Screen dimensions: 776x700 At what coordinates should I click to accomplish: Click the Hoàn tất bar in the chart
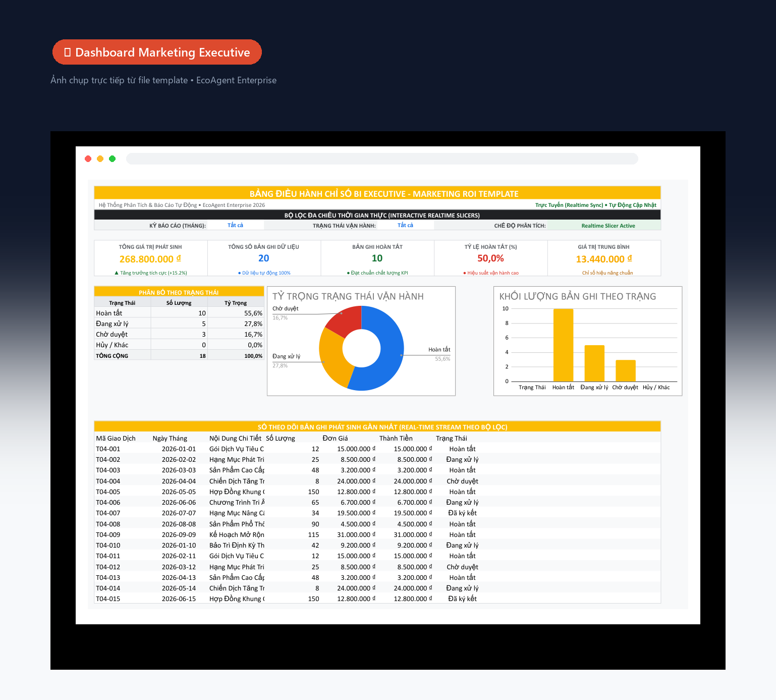coord(563,345)
